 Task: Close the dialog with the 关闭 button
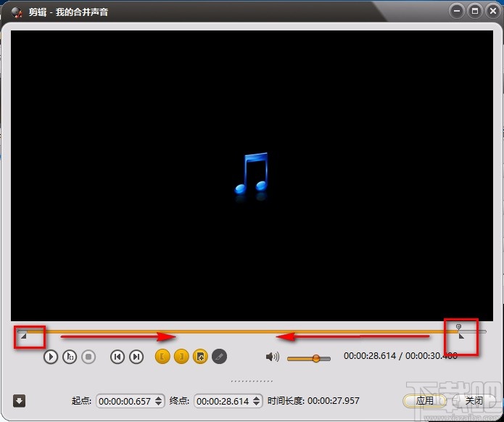coord(474,401)
